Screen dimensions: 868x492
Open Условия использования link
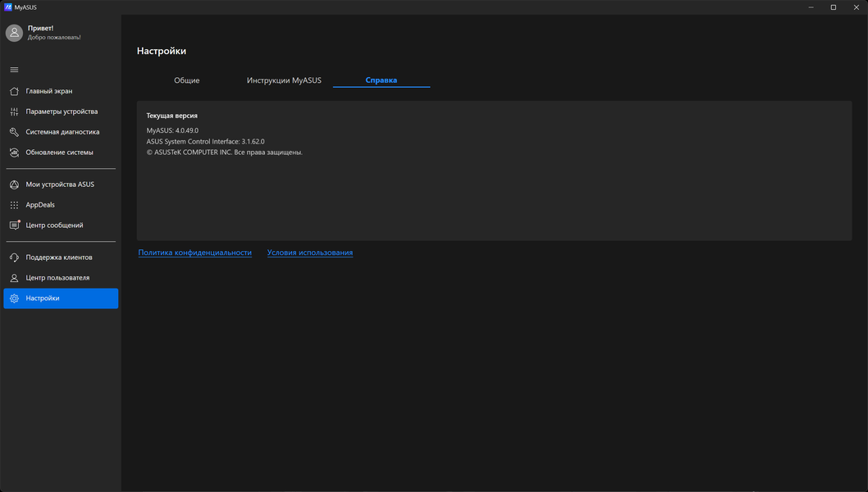point(310,253)
